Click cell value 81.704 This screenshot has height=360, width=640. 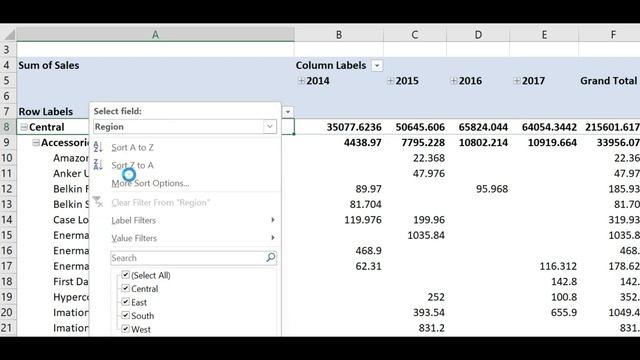(365, 204)
